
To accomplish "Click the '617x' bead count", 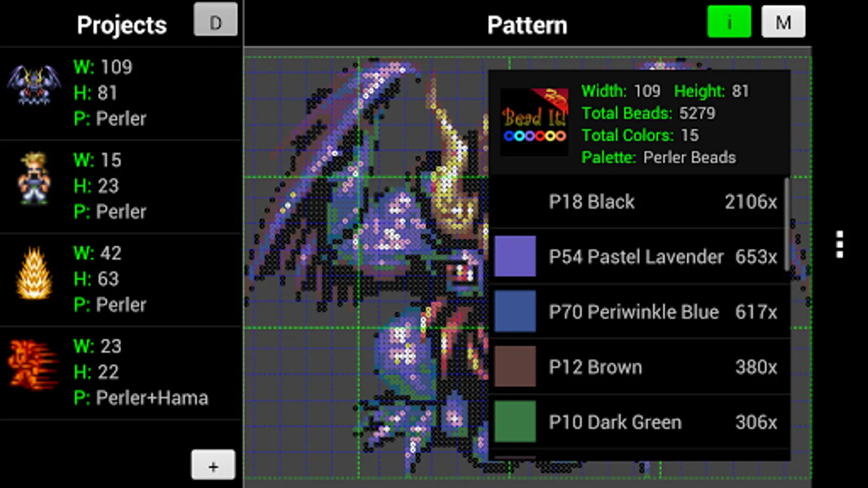I will point(756,312).
